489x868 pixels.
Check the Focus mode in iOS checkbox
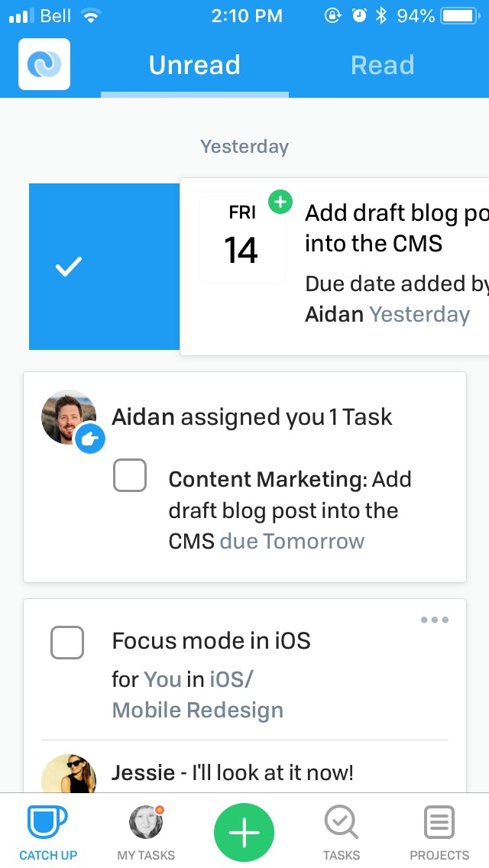67,642
